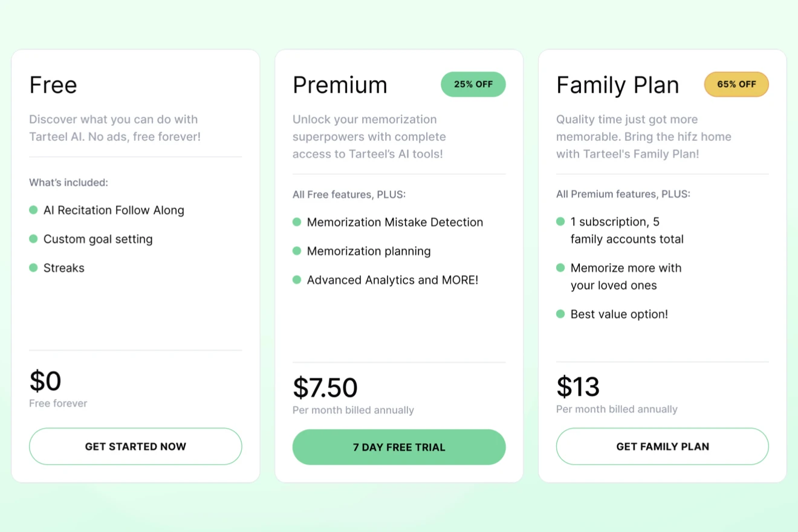Click the bullet beside Memorization Mistake Detection
798x532 pixels.
(x=297, y=222)
